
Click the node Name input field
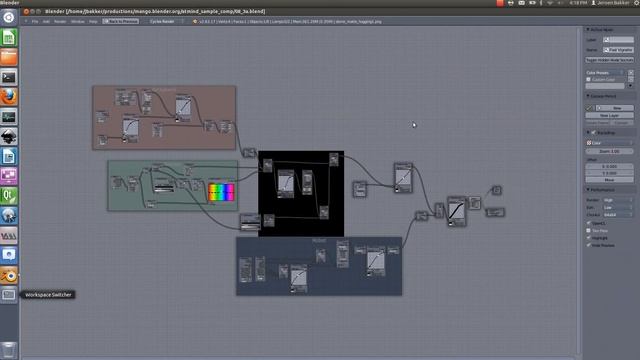(x=618, y=50)
